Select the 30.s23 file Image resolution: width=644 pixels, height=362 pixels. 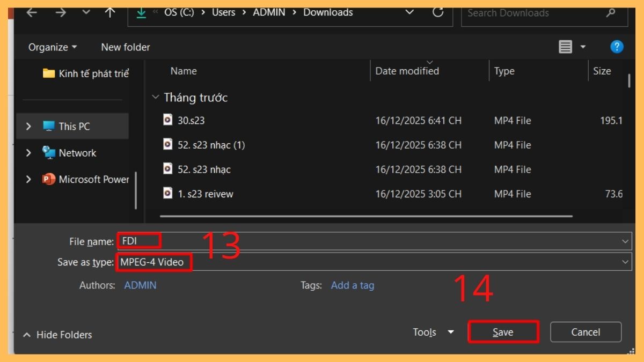(x=191, y=120)
